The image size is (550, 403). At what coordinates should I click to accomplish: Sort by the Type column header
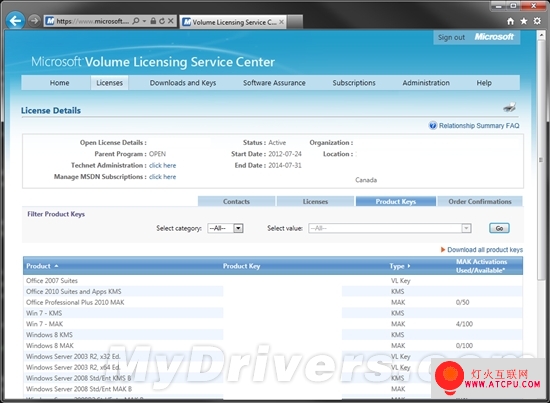[x=400, y=266]
